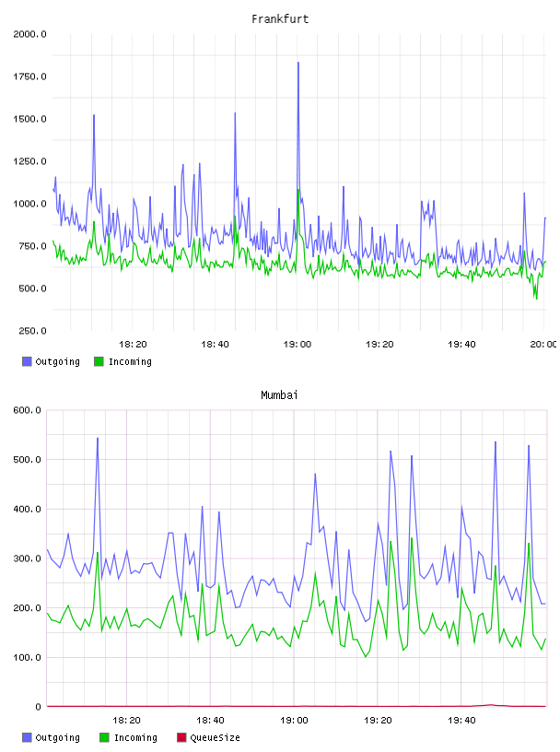The width and height of the screenshot is (560, 752).
Task: Select the Incoming label in Mumbai legend
Action: [x=135, y=737]
